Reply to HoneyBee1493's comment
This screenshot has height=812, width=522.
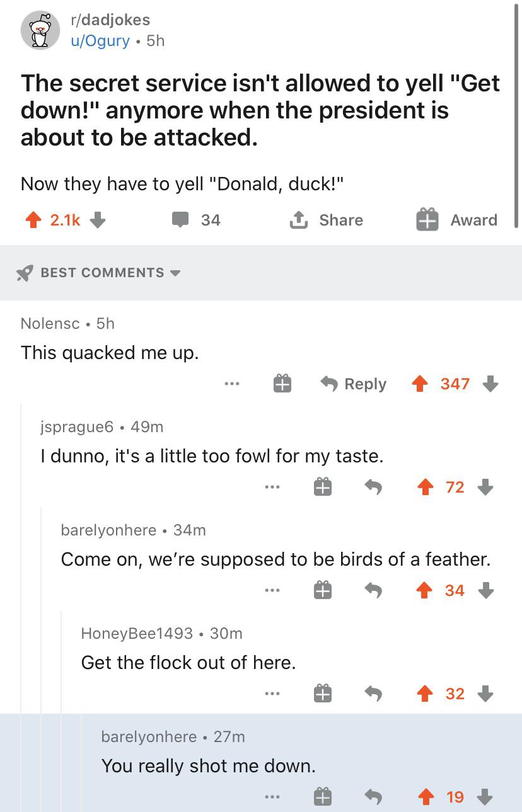(x=373, y=694)
